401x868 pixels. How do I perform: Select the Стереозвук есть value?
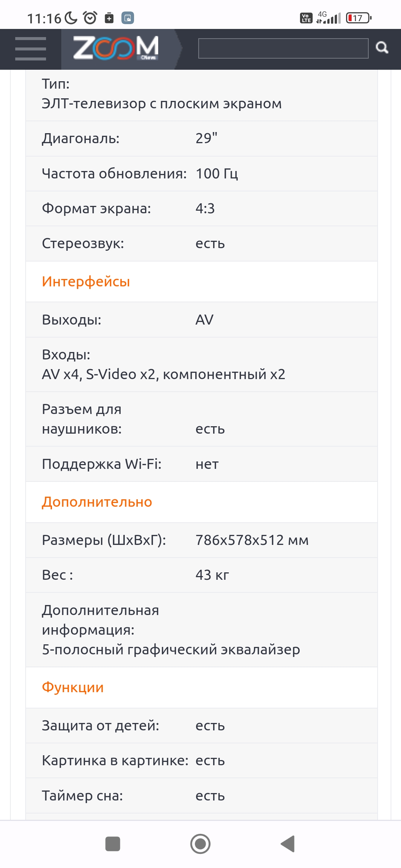(x=211, y=243)
